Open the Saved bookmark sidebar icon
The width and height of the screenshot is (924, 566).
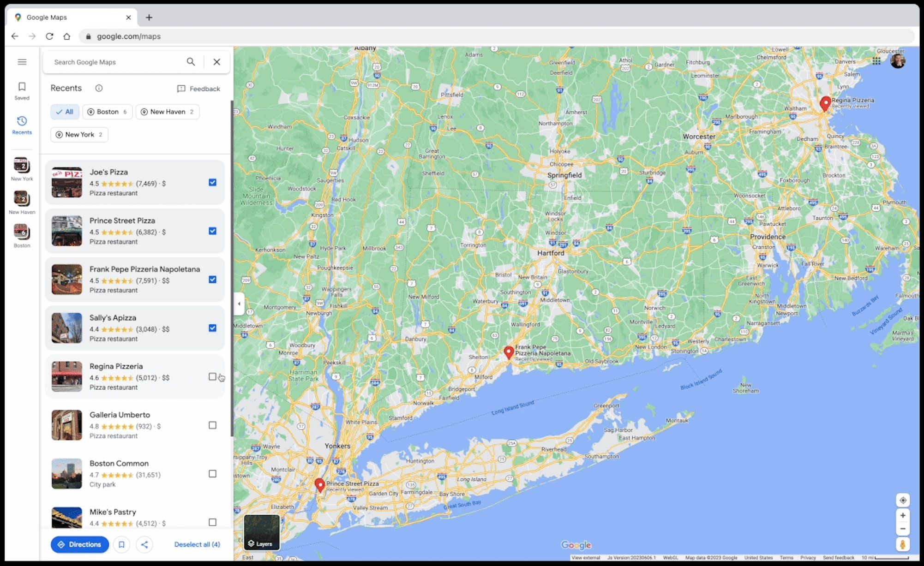click(x=22, y=91)
